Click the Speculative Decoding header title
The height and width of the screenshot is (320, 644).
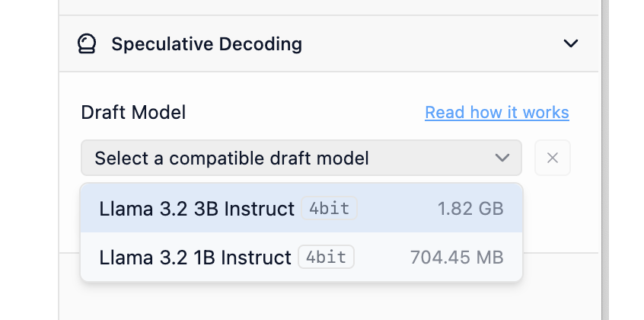tap(206, 44)
